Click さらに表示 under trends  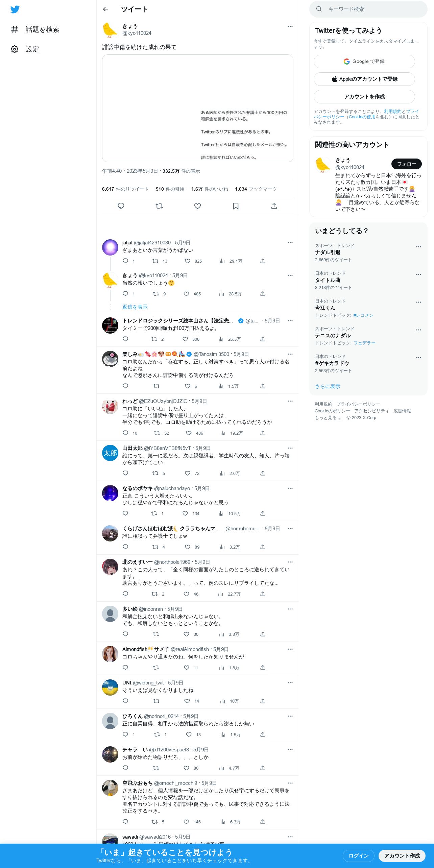tap(328, 386)
